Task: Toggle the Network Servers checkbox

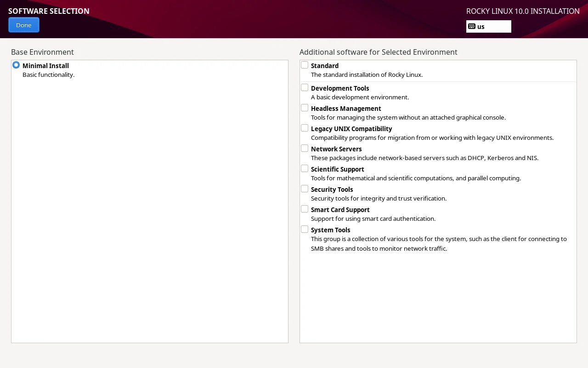Action: point(305,148)
